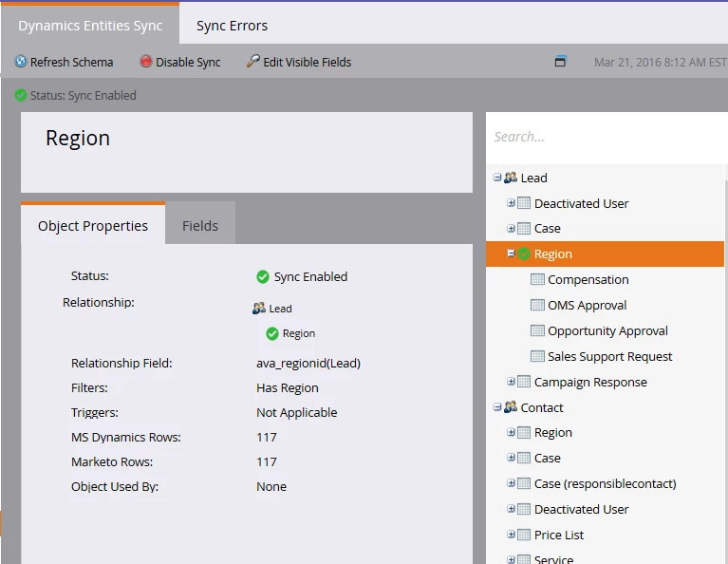The height and width of the screenshot is (564, 728).
Task: Select Contact in the entity tree
Action: pos(542,407)
